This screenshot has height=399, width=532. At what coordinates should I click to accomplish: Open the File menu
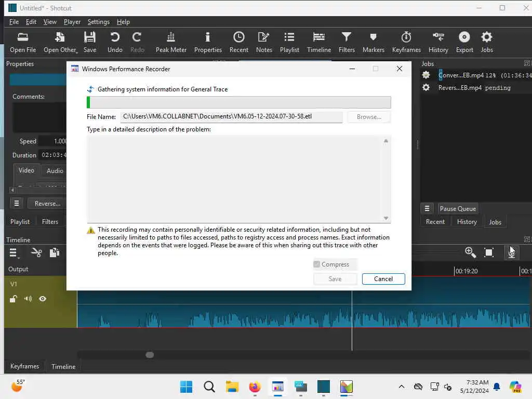(x=14, y=22)
